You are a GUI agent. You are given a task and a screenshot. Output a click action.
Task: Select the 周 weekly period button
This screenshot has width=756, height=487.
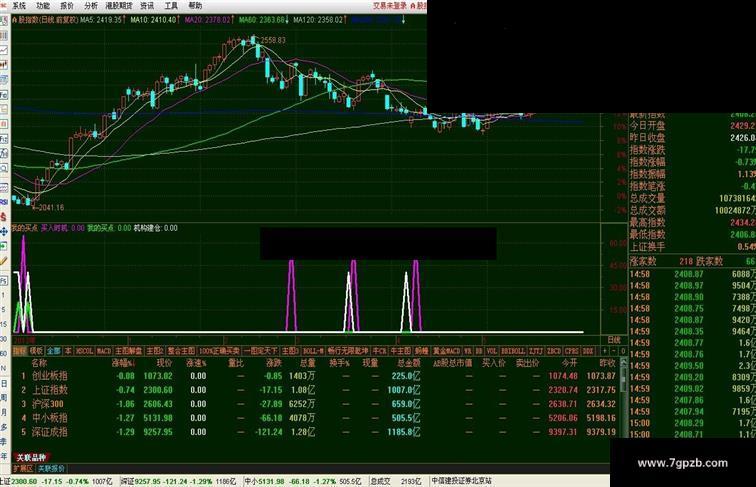(x=4, y=398)
